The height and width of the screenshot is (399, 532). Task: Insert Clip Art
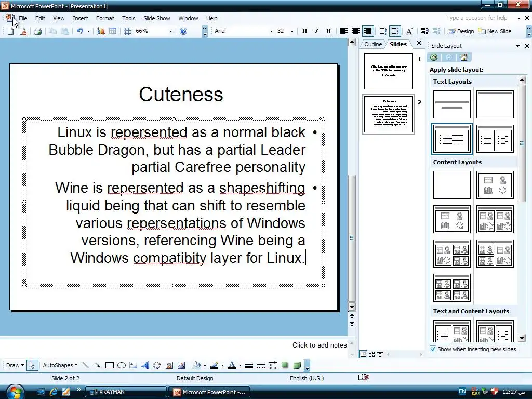pyautogui.click(x=169, y=365)
